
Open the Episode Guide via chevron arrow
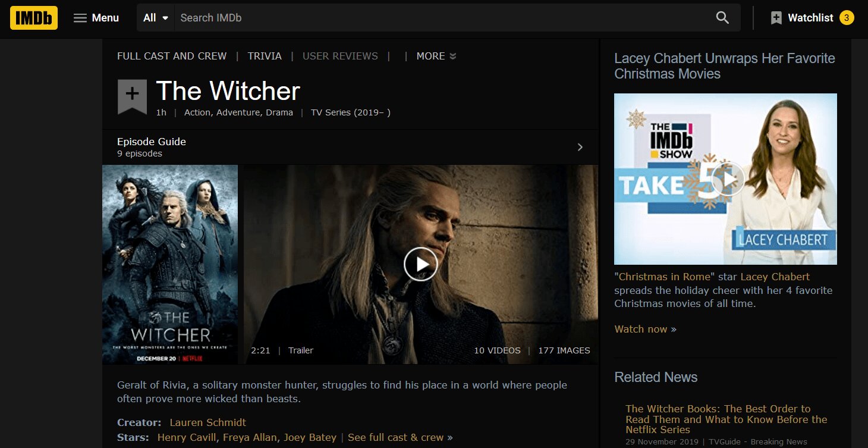coord(580,147)
